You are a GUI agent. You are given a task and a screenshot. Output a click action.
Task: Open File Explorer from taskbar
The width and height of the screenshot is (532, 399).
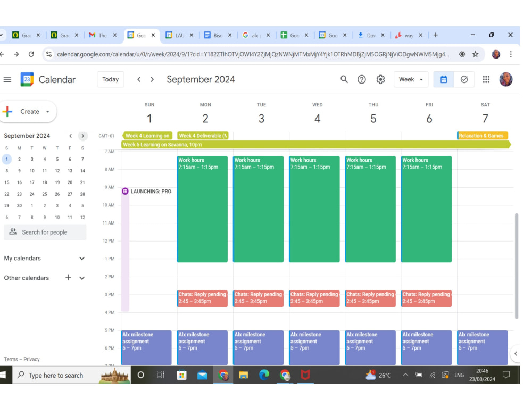click(x=243, y=375)
